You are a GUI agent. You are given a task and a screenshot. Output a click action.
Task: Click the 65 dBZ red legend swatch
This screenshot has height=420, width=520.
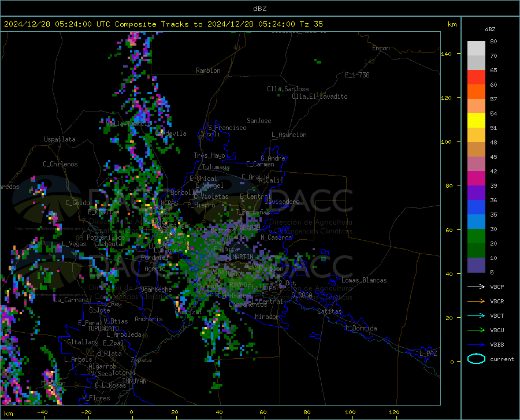pyautogui.click(x=476, y=77)
